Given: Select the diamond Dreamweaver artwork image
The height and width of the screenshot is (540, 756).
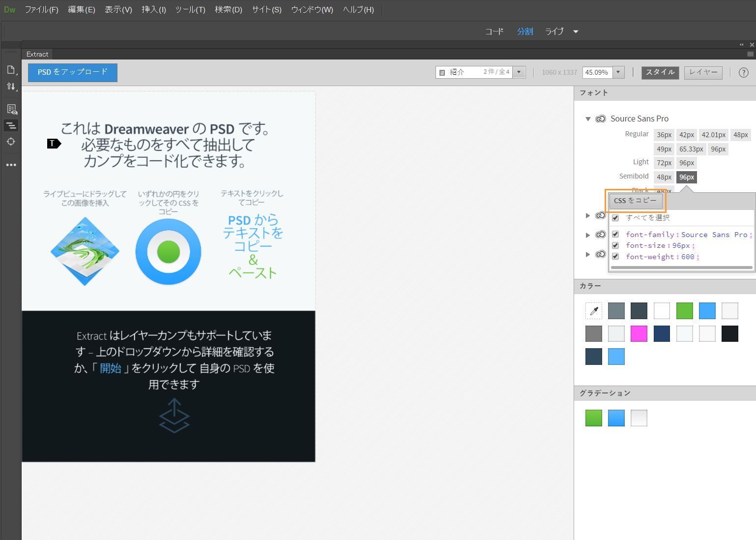Looking at the screenshot, I should 85,251.
